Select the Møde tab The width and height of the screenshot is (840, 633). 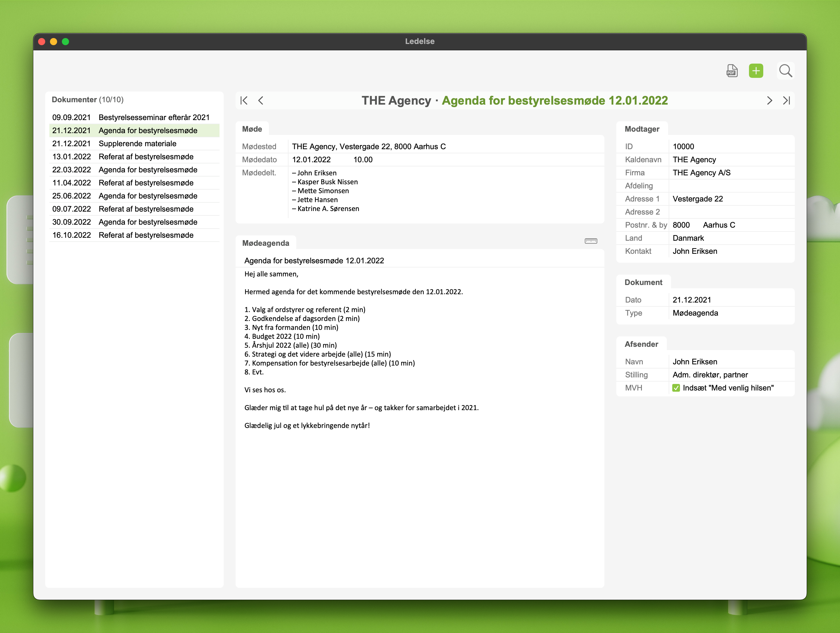pos(252,129)
